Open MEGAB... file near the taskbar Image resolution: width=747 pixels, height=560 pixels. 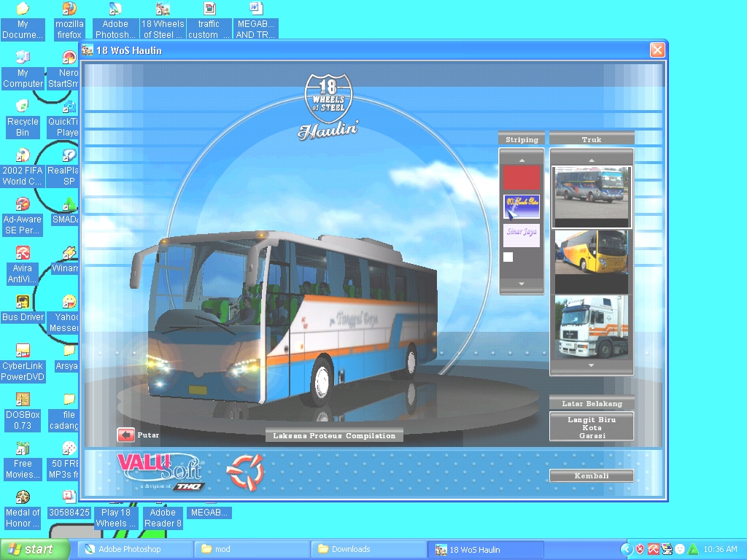pyautogui.click(x=209, y=511)
